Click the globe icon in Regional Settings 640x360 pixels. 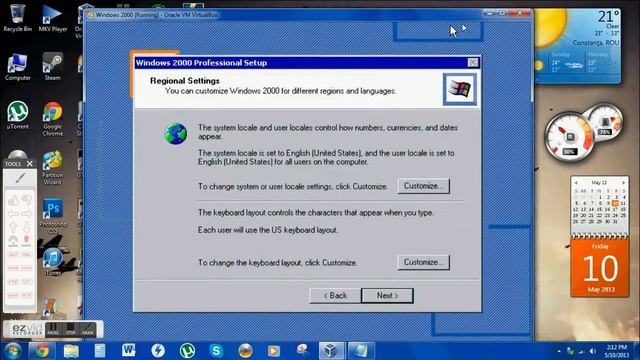pyautogui.click(x=176, y=133)
